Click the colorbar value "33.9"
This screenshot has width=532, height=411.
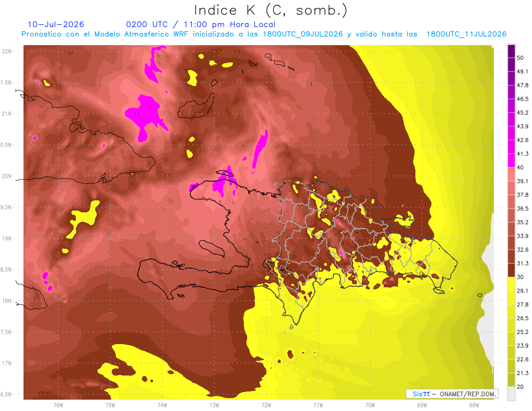coord(522,236)
